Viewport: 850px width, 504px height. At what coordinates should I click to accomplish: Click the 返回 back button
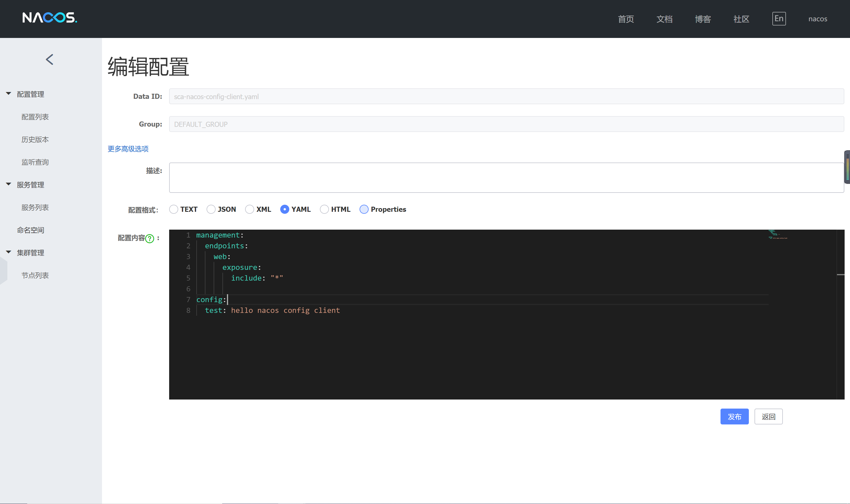768,417
